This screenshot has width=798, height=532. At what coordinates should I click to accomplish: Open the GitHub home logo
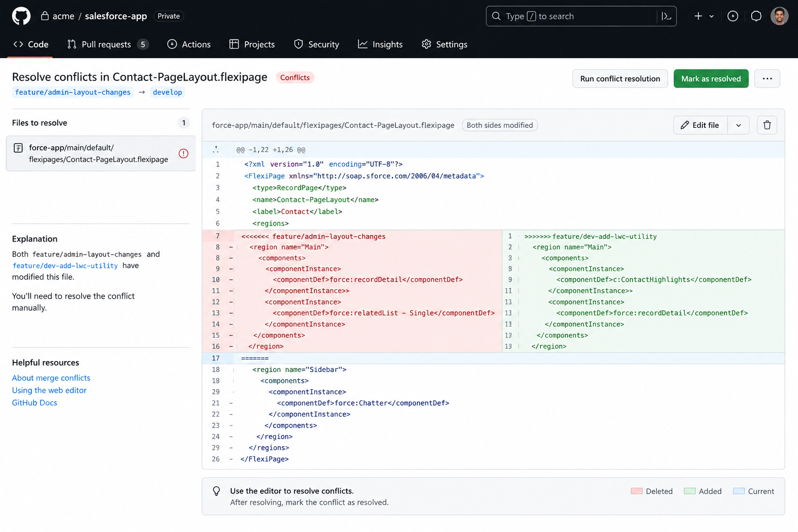pos(21,16)
